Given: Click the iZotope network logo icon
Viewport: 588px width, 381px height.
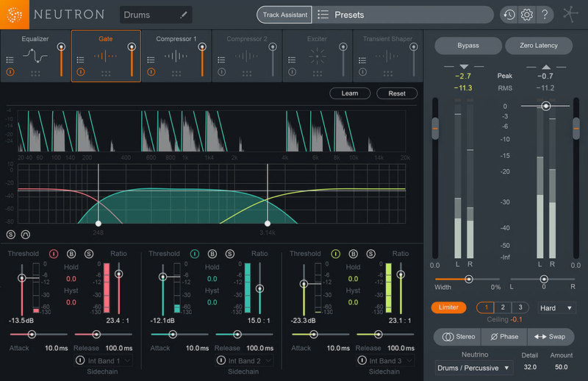Looking at the screenshot, I should click(x=572, y=15).
